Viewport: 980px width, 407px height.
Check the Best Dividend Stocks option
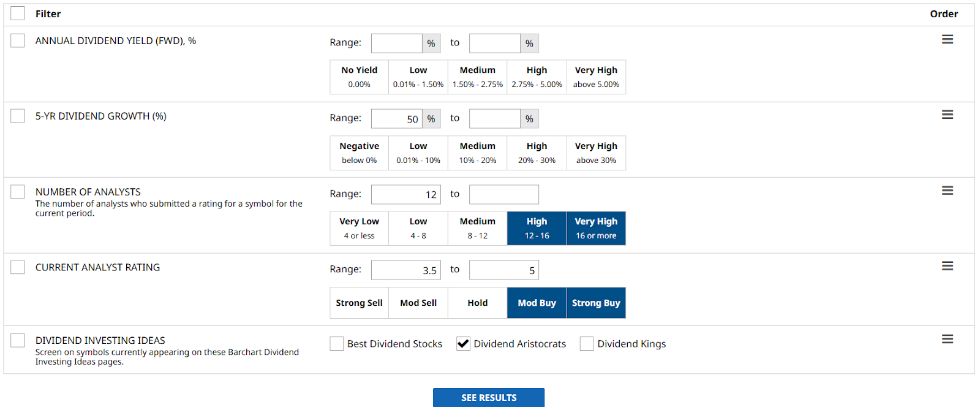point(337,344)
